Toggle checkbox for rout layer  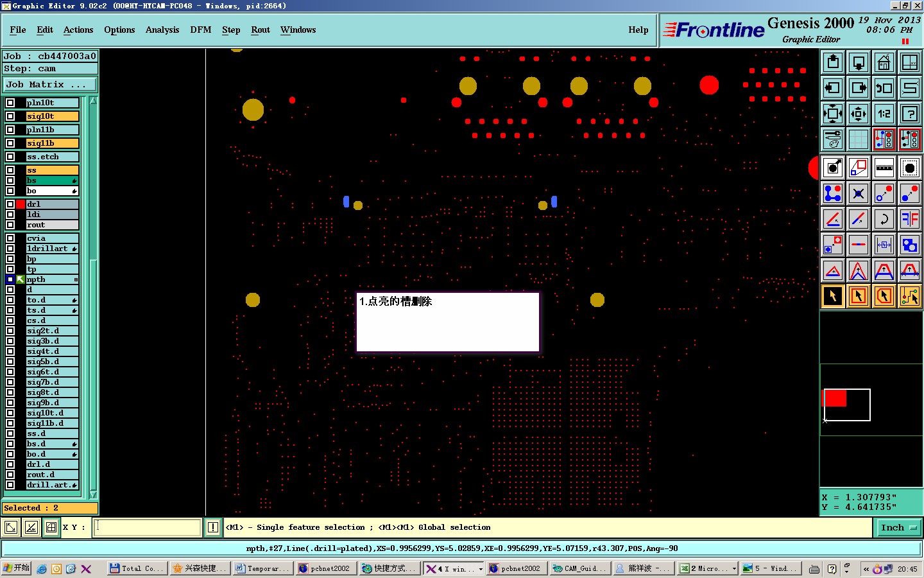point(10,225)
